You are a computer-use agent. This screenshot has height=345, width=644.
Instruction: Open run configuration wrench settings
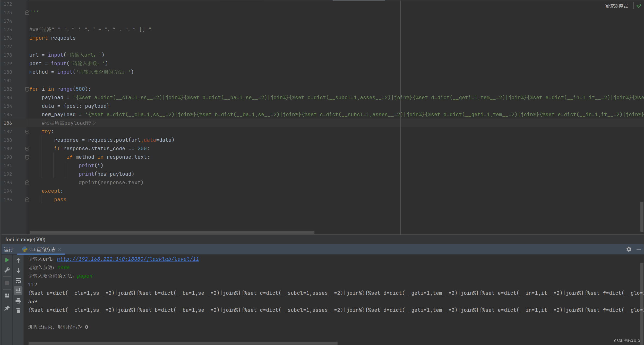[7, 270]
